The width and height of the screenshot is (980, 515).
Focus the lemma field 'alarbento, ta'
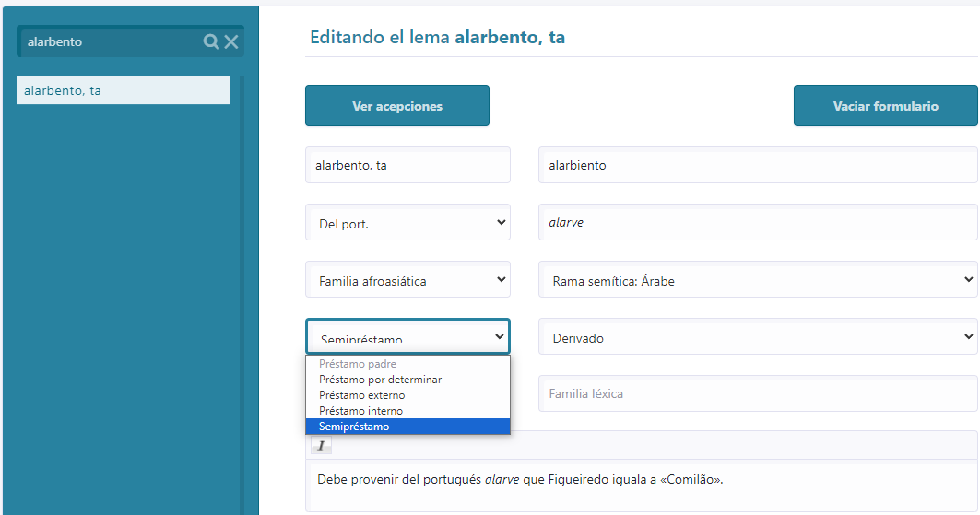click(407, 166)
